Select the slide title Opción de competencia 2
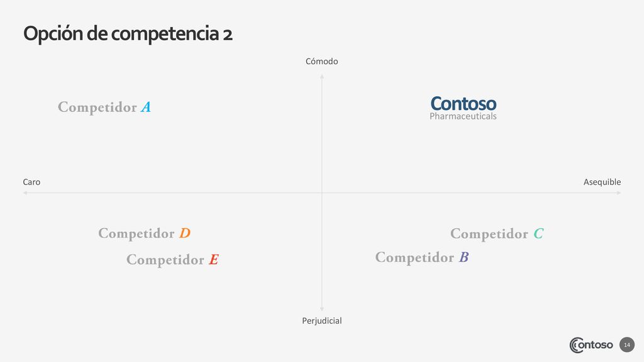 pos(128,34)
